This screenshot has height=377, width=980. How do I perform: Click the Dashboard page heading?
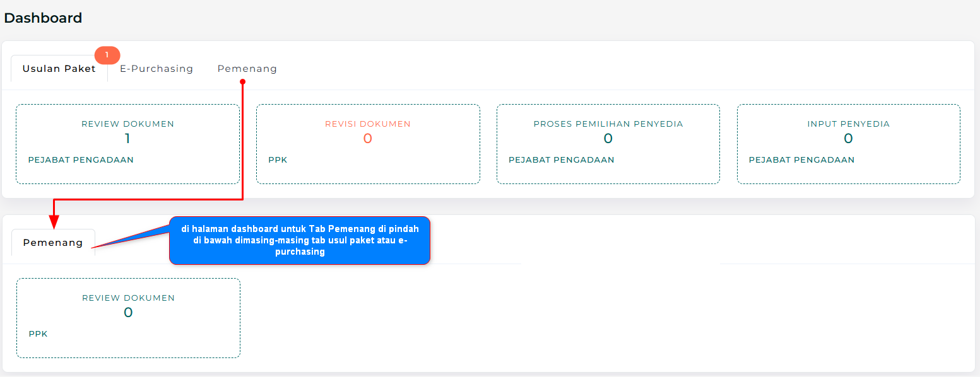pyautogui.click(x=43, y=18)
